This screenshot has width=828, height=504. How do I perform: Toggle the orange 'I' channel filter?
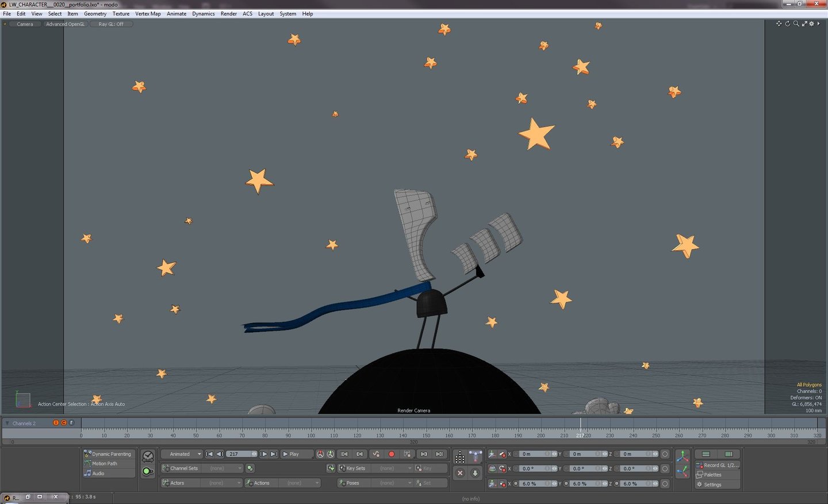56,423
